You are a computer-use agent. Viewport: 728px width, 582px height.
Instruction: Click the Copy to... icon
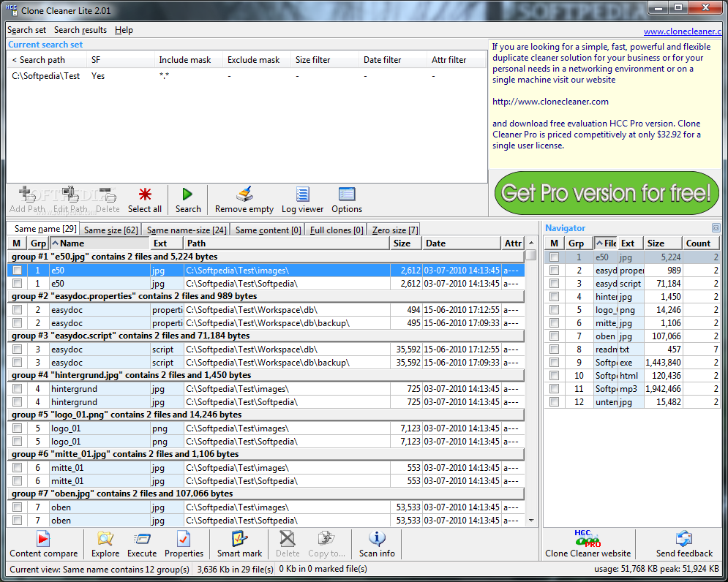pyautogui.click(x=326, y=539)
